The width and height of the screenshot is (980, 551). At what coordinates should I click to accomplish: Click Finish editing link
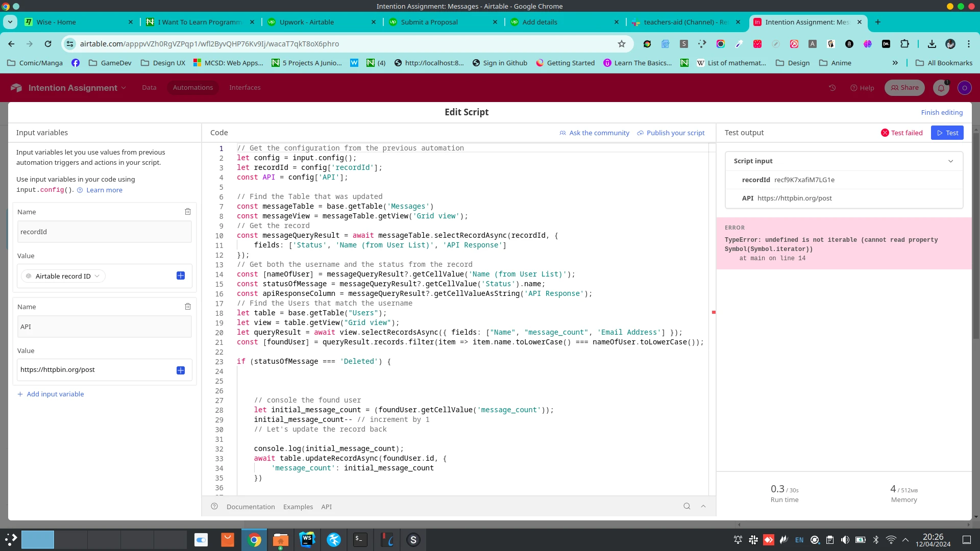point(942,113)
